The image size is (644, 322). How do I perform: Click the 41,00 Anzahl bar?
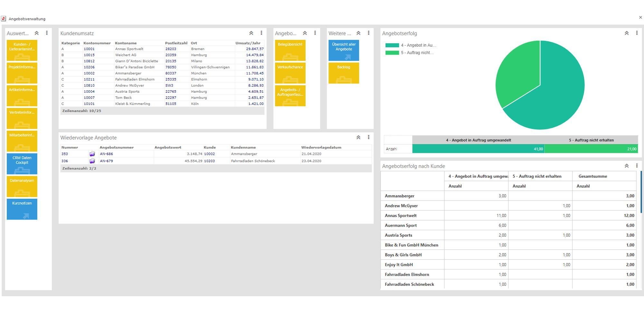click(478, 149)
